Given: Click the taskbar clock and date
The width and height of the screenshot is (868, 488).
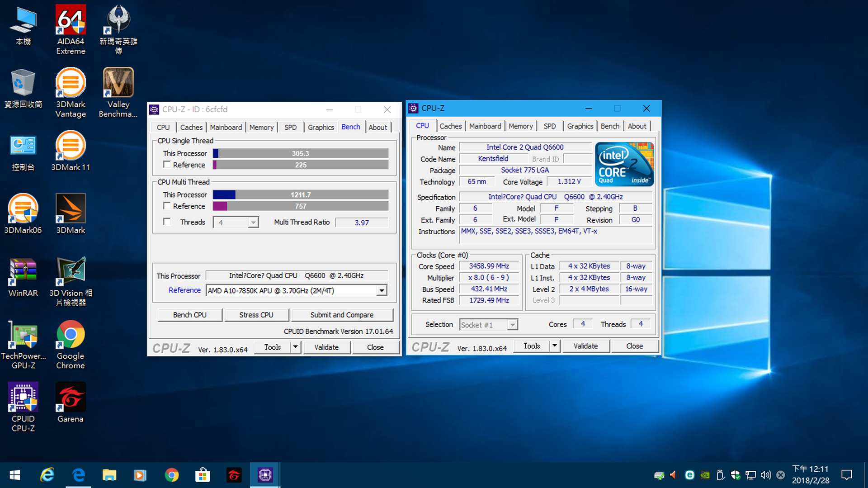Looking at the screenshot, I should pyautogui.click(x=811, y=475).
